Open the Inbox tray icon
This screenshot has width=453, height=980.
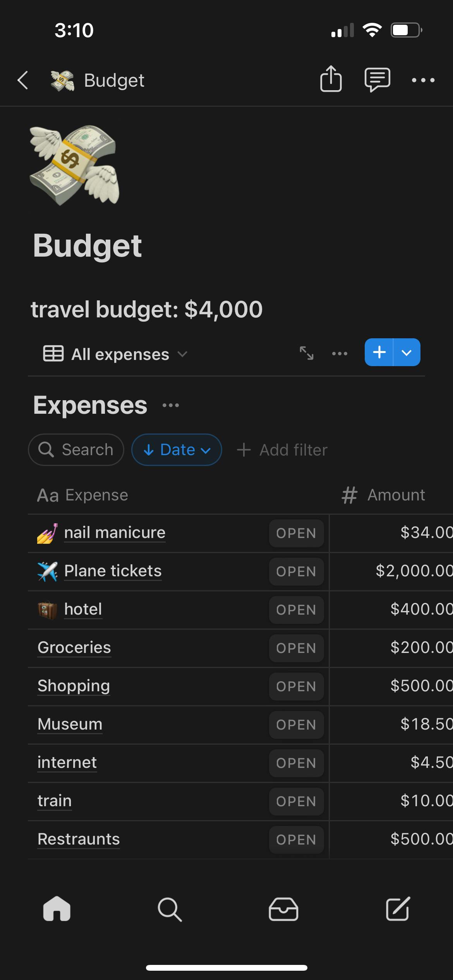click(x=283, y=909)
